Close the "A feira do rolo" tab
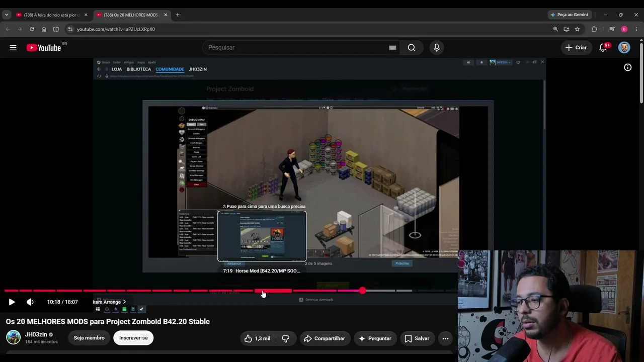 [86, 15]
